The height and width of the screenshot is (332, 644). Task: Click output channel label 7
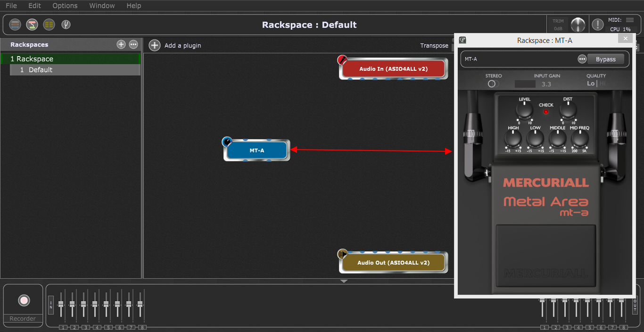point(612,327)
